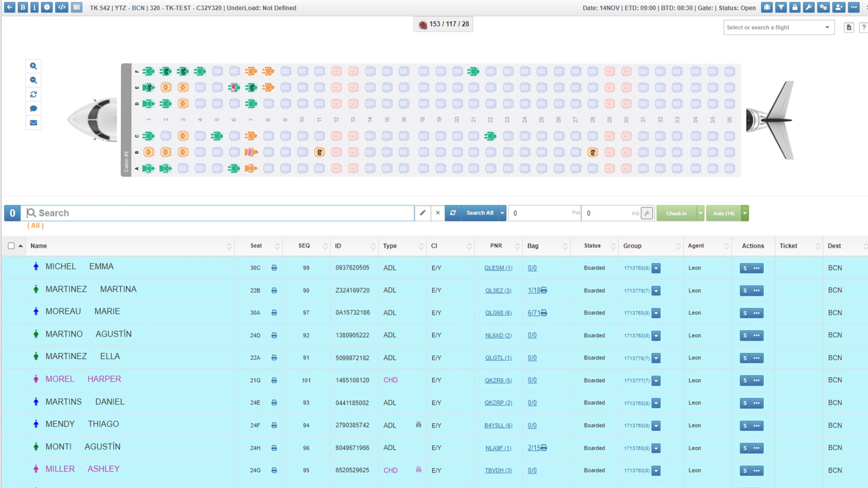This screenshot has width=868, height=488.
Task: Click the chat bubble icon beside seat map
Action: click(34, 108)
